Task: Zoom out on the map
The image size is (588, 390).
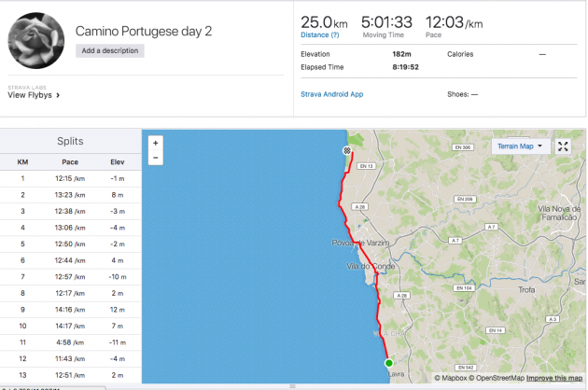Action: 155,158
